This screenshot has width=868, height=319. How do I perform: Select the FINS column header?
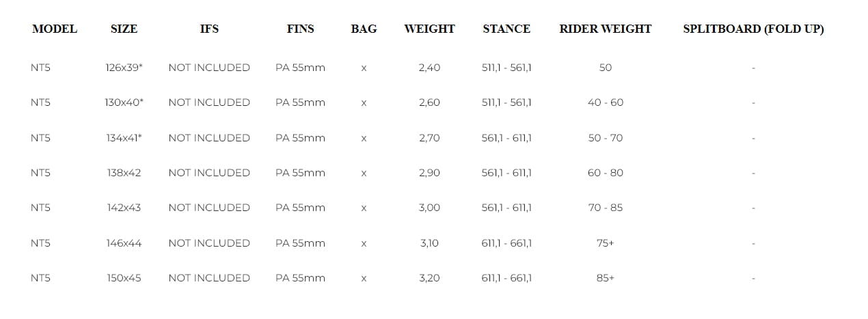(x=301, y=29)
